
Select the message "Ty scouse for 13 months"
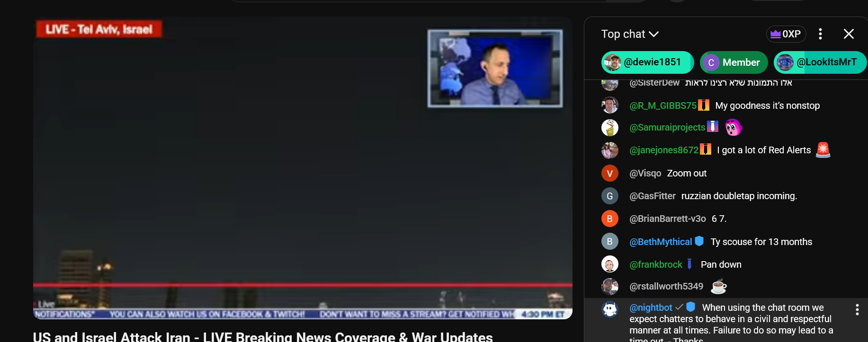[761, 242]
